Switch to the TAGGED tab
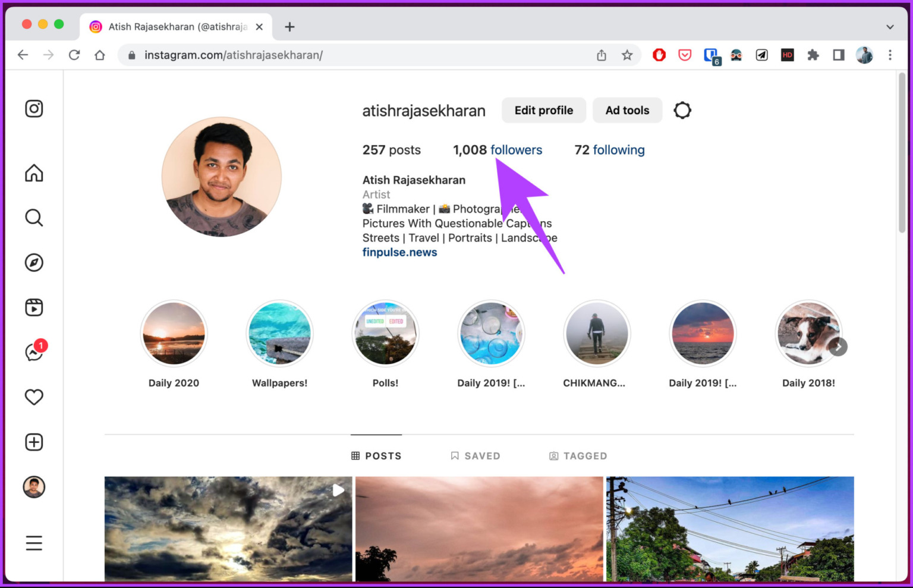 pos(577,455)
